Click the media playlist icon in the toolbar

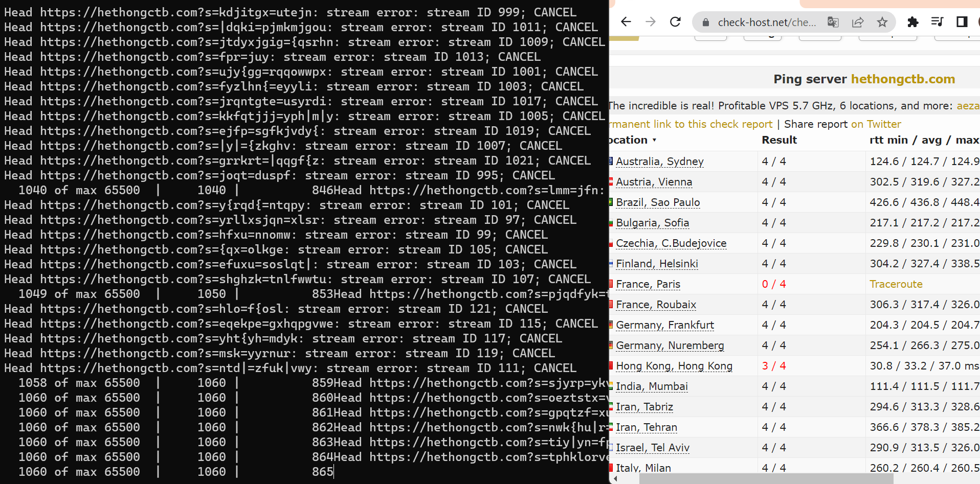tap(937, 22)
